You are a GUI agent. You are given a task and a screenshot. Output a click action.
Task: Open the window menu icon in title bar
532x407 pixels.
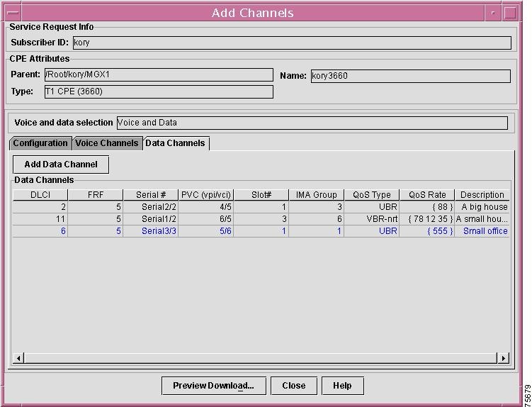pos(13,12)
